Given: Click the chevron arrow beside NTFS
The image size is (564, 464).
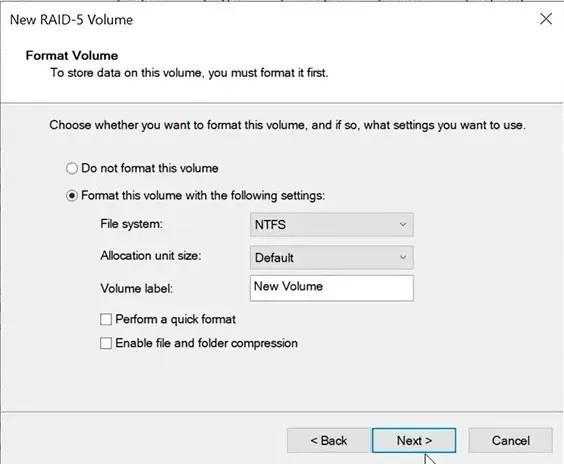Looking at the screenshot, I should [x=403, y=225].
